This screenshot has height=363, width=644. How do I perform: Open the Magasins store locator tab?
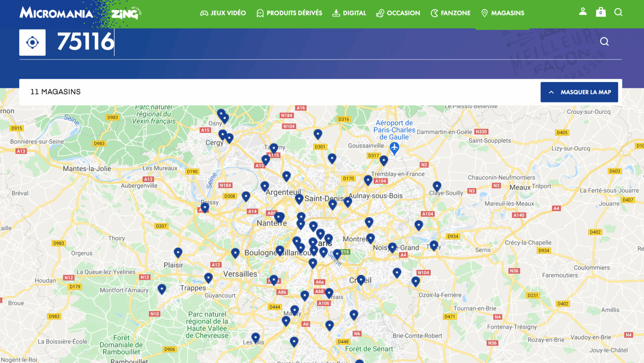point(502,13)
